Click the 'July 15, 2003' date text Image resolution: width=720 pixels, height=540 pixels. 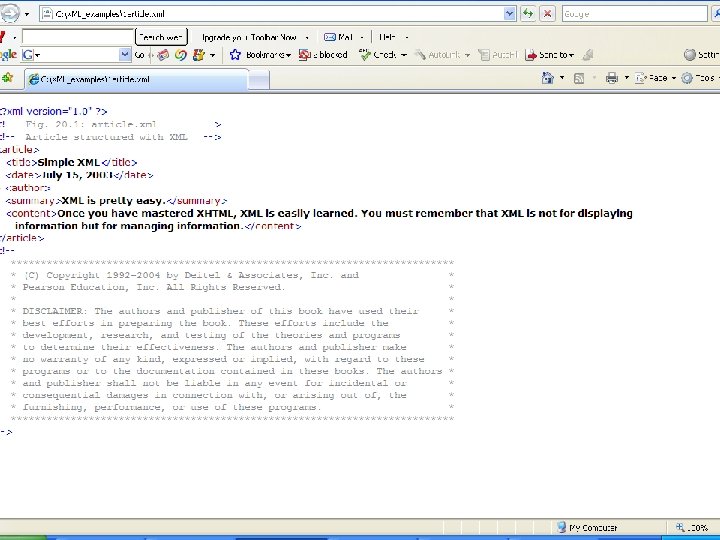tap(78, 175)
